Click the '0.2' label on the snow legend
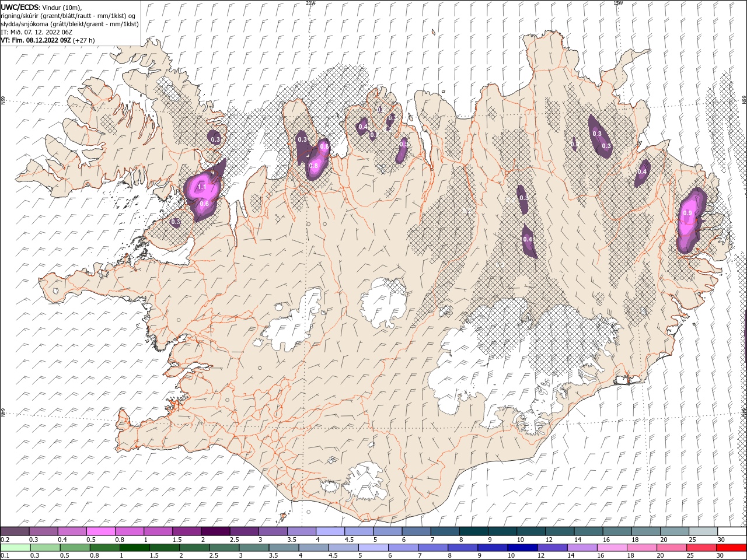 click(x=5, y=540)
